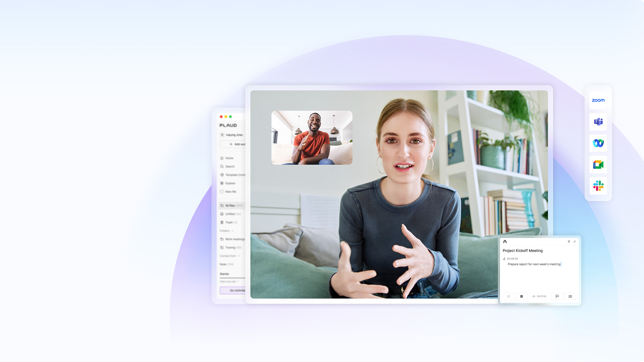Screen dimensions: 644x362
Task: Take screenshot with camera icon
Action: tap(570, 296)
